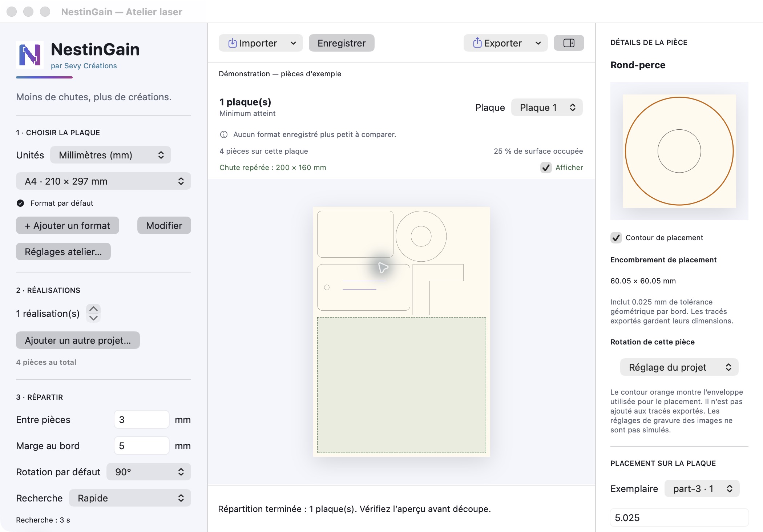
Task: Open the Unités Millimètres dropdown
Action: [x=110, y=155]
